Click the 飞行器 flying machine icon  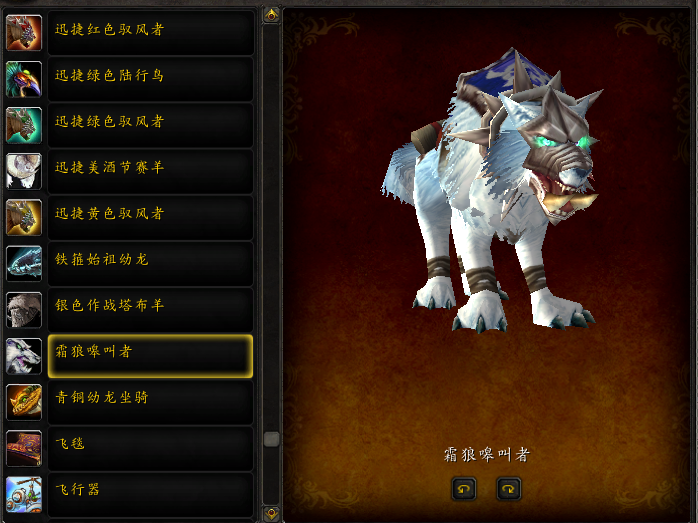pyautogui.click(x=24, y=495)
